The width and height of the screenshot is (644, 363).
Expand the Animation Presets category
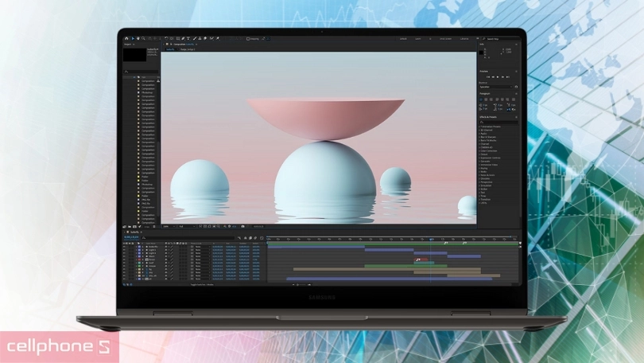pos(479,127)
